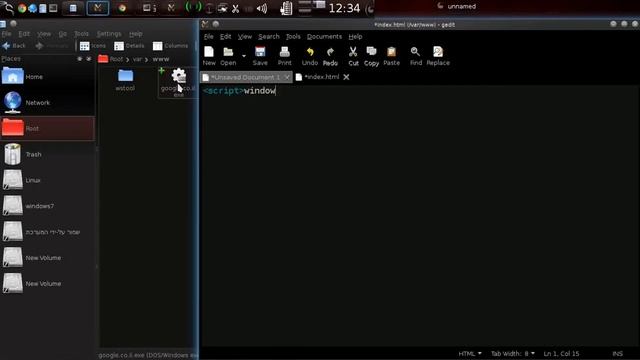Switch file manager to Icons view

(93, 46)
